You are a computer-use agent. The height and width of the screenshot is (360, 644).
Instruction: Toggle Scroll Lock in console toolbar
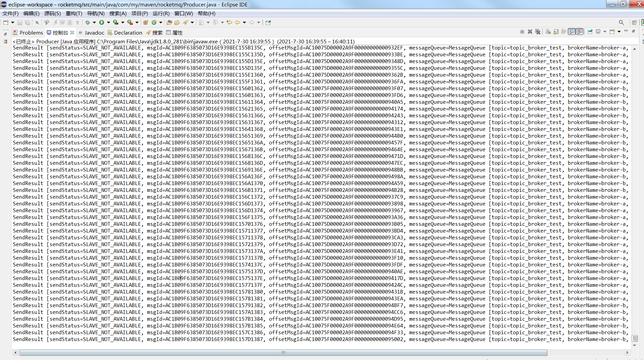pos(556,32)
